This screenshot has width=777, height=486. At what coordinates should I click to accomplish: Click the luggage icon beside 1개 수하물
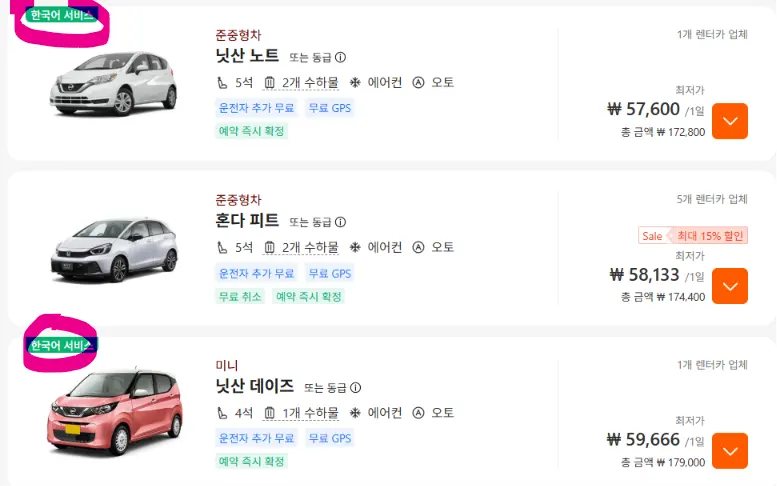click(x=270, y=413)
